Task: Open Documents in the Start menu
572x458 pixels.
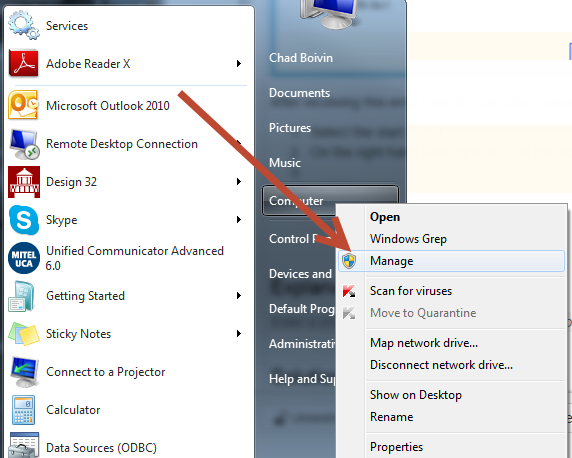Action: [299, 93]
